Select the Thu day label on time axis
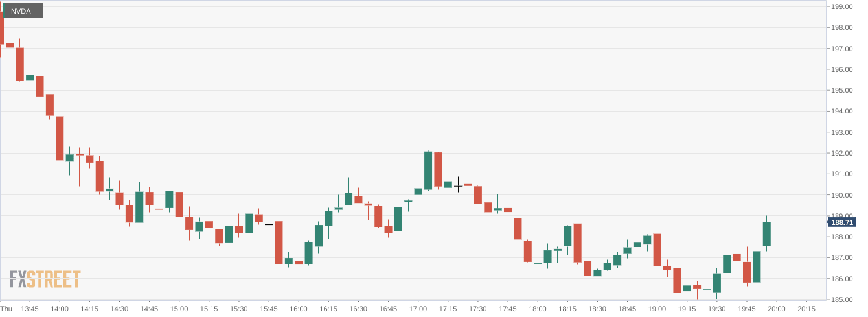Screen dimensions: 868x317 tap(6, 309)
